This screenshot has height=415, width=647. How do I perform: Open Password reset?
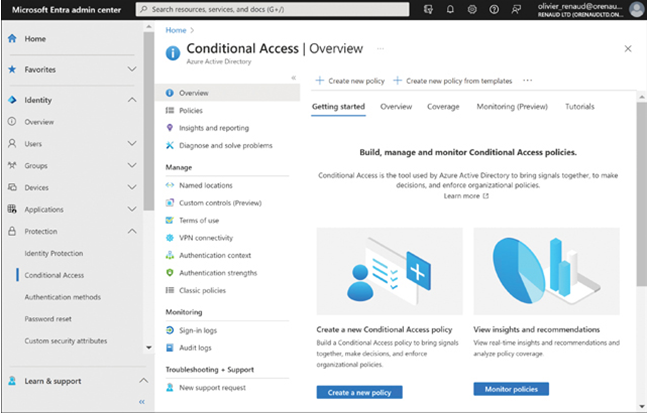pyautogui.click(x=48, y=319)
